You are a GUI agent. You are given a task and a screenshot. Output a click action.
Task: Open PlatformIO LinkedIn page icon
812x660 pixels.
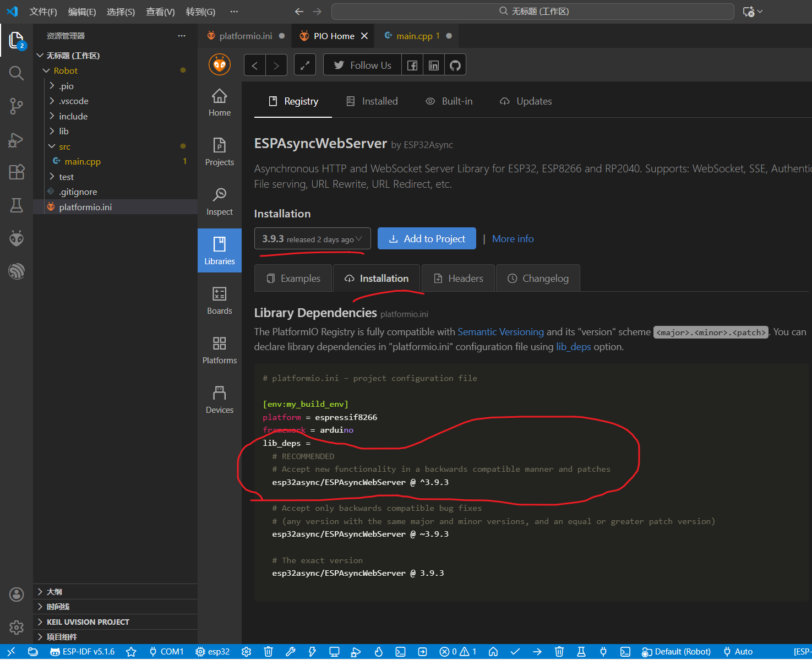tap(434, 65)
